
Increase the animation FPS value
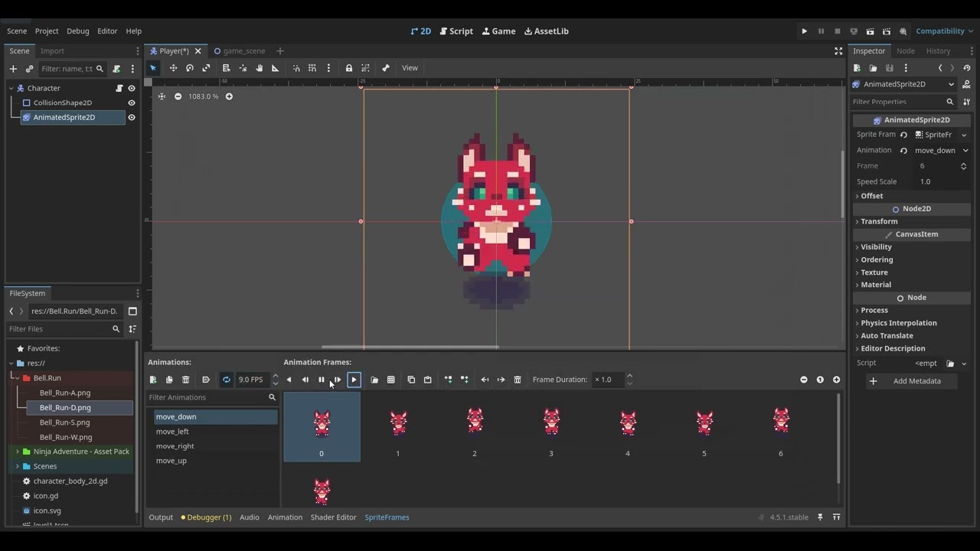(x=276, y=376)
